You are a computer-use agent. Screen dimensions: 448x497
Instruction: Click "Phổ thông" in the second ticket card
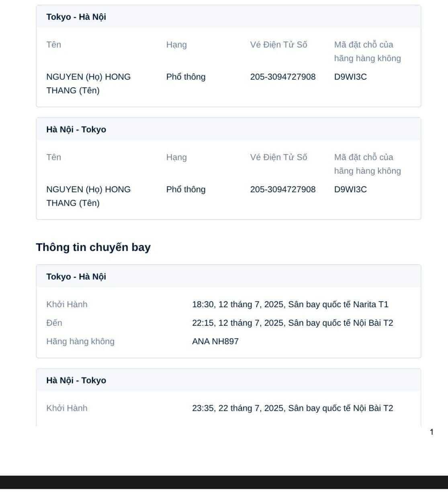[186, 189]
